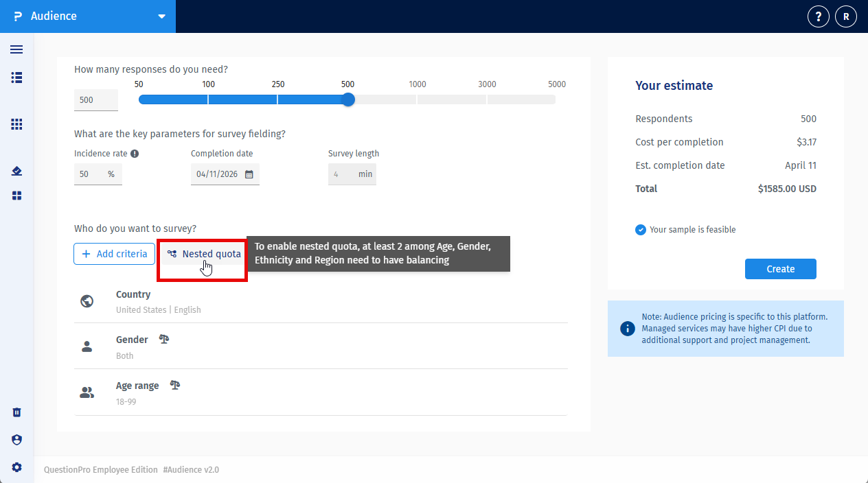Open the calendar icon in Completion date
This screenshot has width=868, height=483.
tap(249, 174)
